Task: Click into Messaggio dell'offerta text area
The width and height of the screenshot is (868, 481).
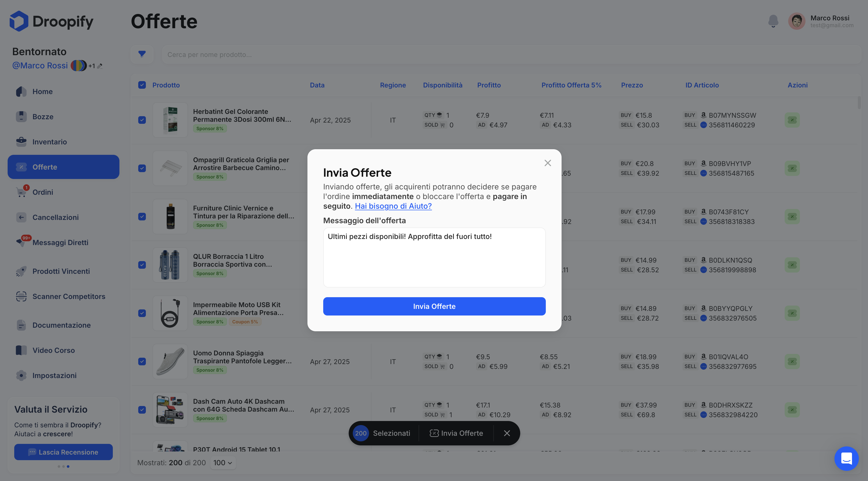Action: tap(434, 258)
